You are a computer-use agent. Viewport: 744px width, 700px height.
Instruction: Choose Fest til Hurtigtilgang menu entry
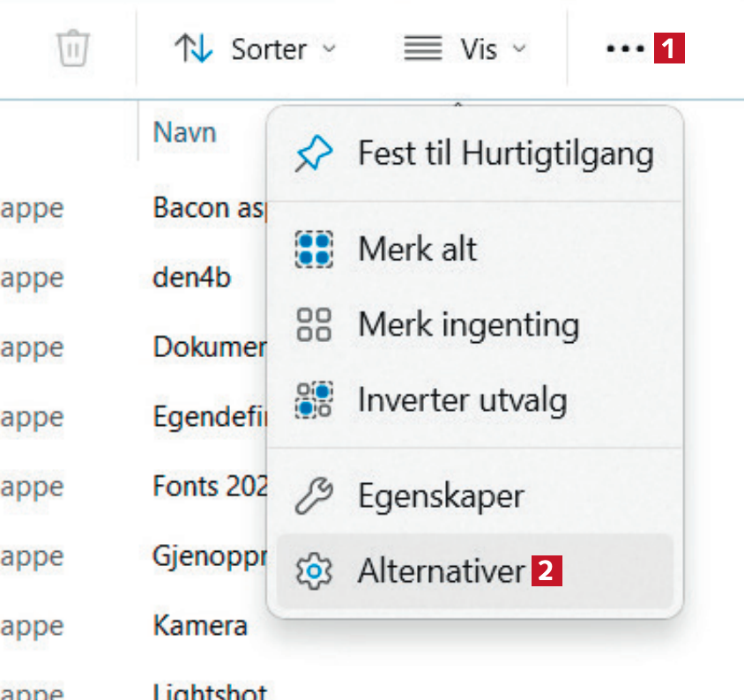[x=505, y=154]
